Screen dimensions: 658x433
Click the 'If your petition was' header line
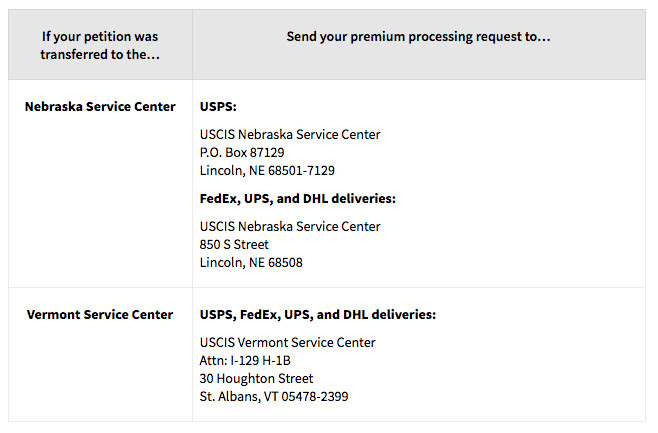coord(100,36)
